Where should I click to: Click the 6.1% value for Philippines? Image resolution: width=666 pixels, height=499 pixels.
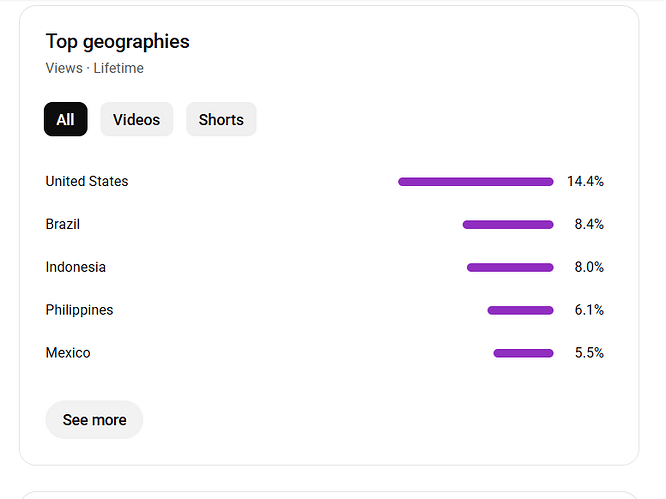pos(589,310)
